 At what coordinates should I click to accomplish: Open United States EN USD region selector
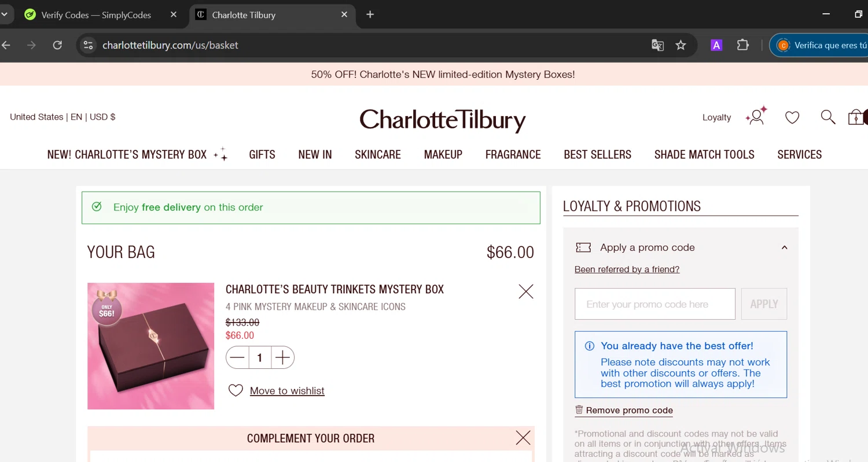click(x=62, y=117)
